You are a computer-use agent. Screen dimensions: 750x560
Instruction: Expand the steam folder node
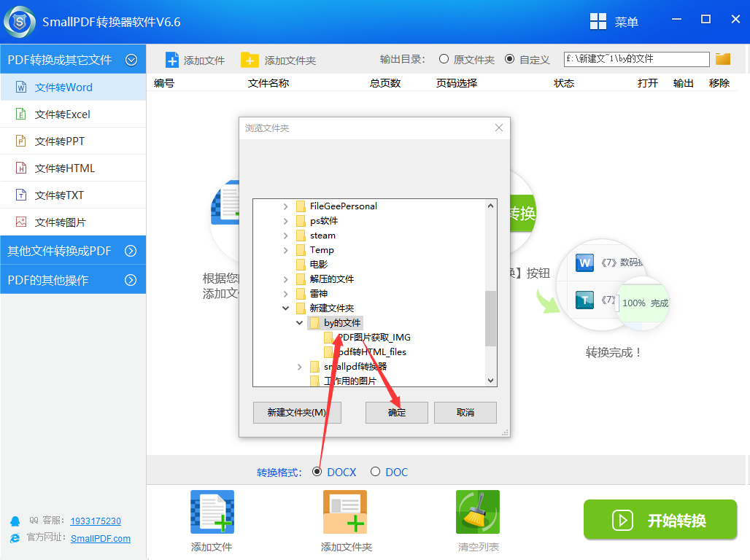[285, 236]
